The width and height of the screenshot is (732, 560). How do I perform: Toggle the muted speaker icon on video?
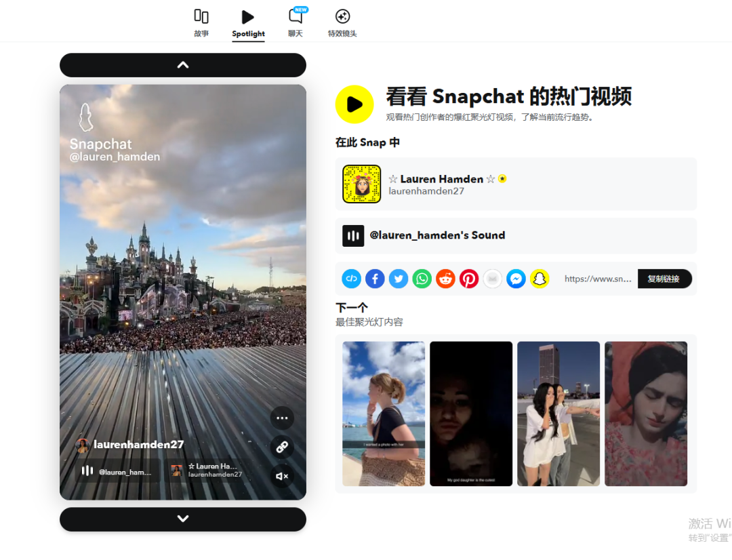282,476
